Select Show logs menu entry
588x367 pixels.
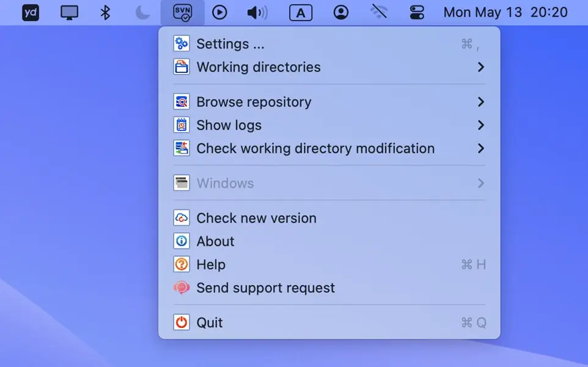click(x=329, y=125)
